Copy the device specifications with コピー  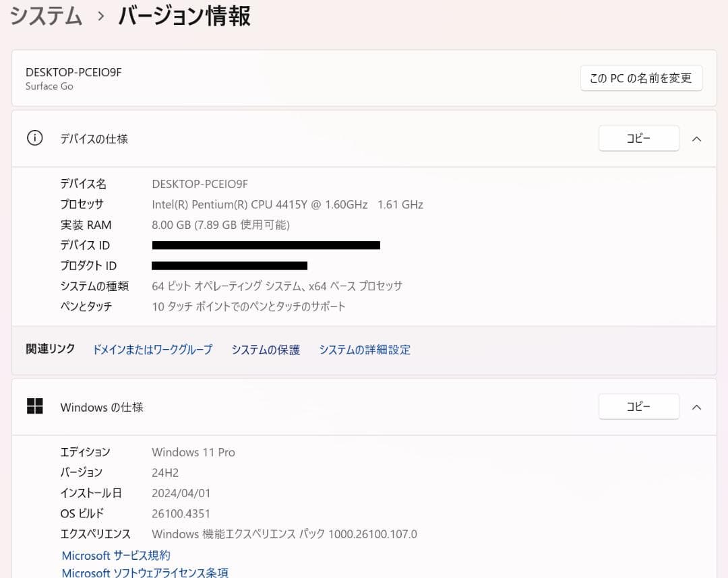638,138
